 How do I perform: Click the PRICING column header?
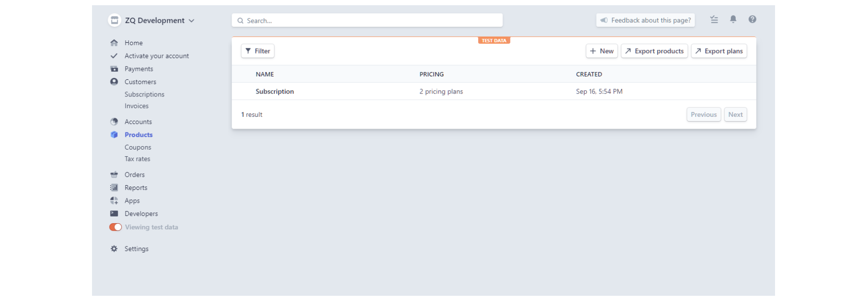pyautogui.click(x=431, y=75)
